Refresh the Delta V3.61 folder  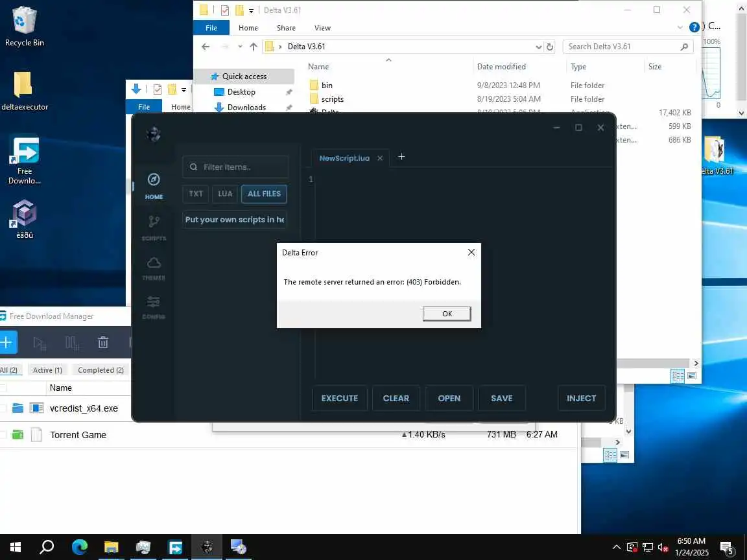(x=549, y=47)
